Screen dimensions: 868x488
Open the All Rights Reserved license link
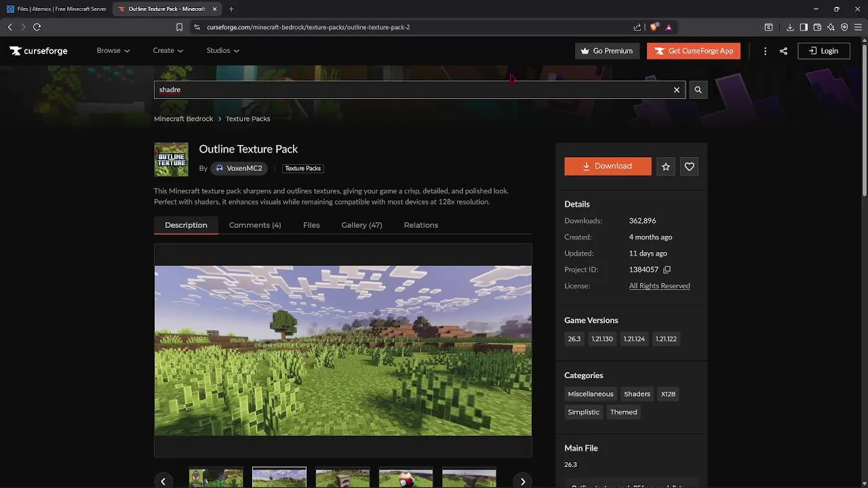[x=659, y=286]
